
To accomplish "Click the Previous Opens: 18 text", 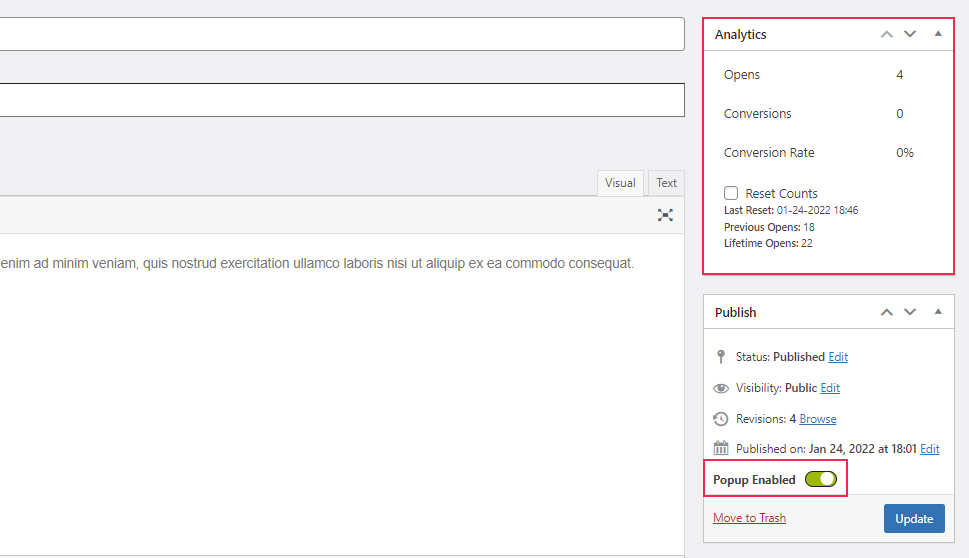I will coord(769,227).
